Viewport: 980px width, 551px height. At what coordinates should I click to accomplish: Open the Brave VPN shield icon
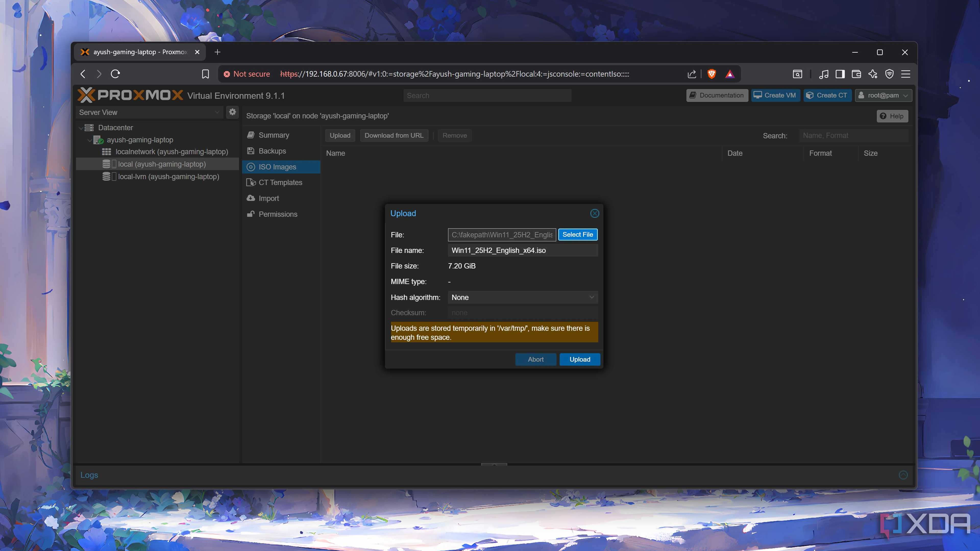[x=889, y=74]
